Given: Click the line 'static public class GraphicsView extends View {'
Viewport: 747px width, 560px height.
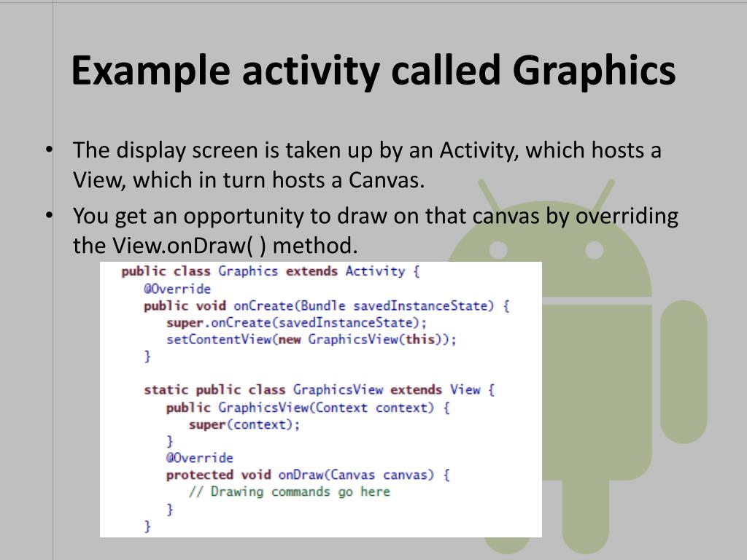Looking at the screenshot, I should click(320, 391).
